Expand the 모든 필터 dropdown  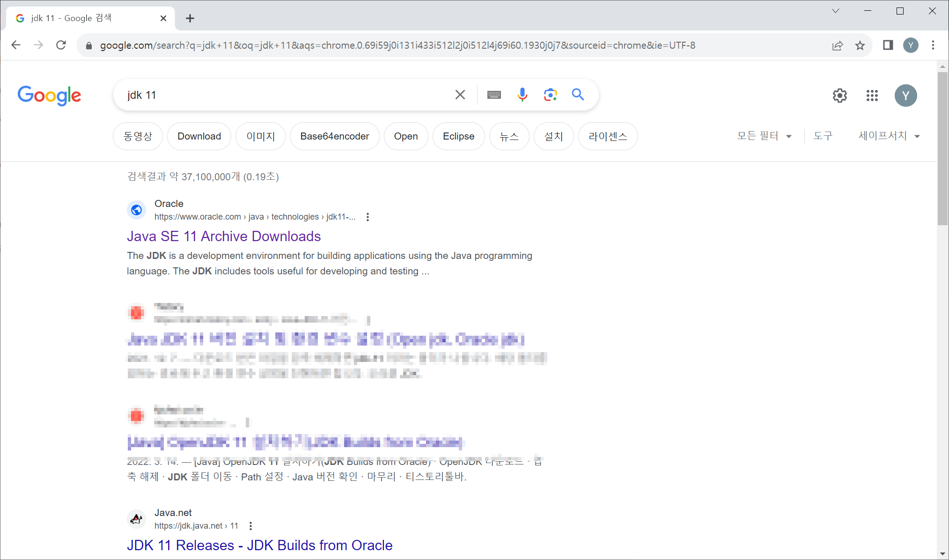click(764, 136)
